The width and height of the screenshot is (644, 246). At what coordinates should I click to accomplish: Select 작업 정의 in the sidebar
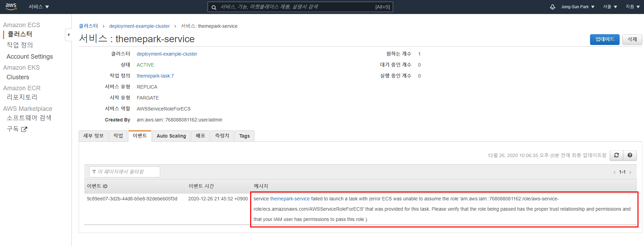(20, 45)
